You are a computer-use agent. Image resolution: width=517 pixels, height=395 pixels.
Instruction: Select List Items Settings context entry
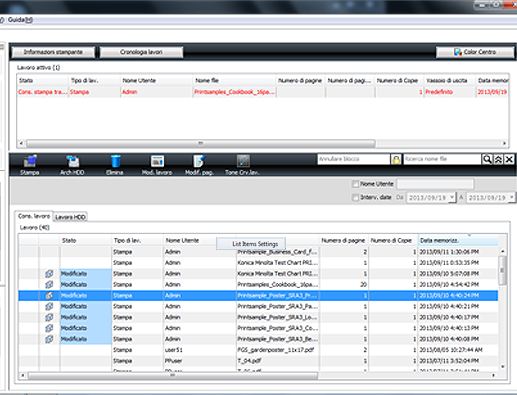point(251,244)
